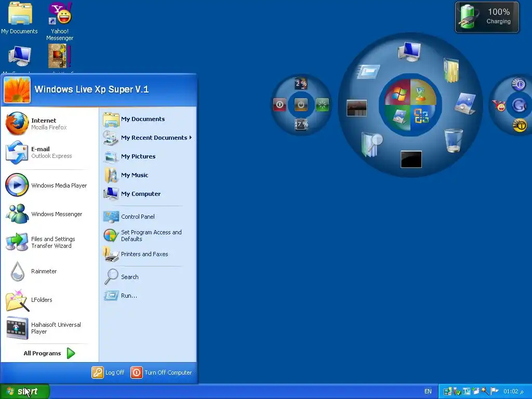Click the black command window icon in dock
532x399 pixels.
(411, 159)
